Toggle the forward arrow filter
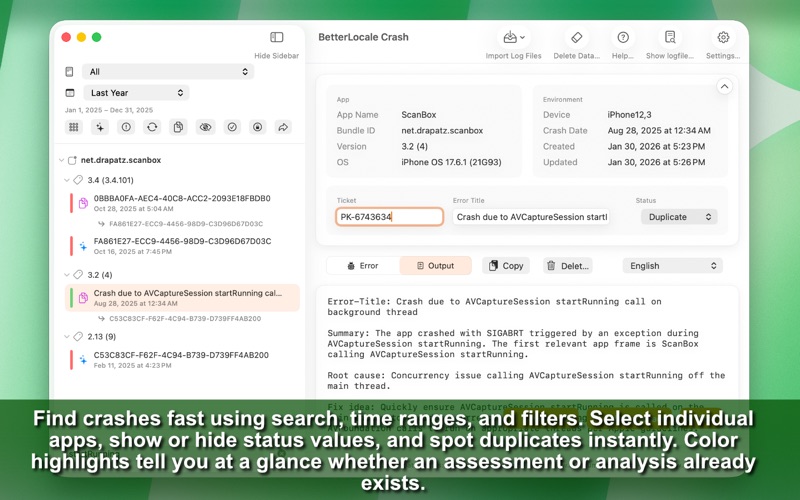The height and width of the screenshot is (500, 800). coord(283,127)
